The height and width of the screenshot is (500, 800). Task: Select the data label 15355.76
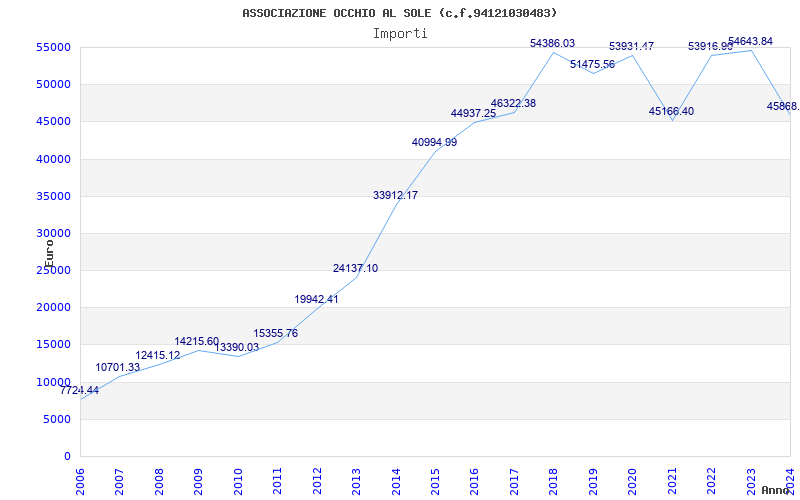click(x=276, y=334)
